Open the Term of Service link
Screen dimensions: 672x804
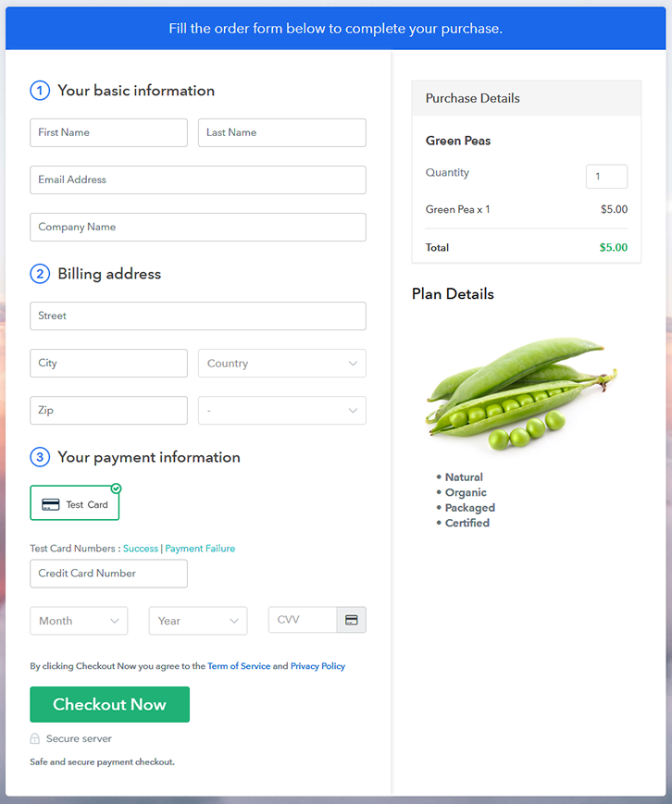(239, 666)
